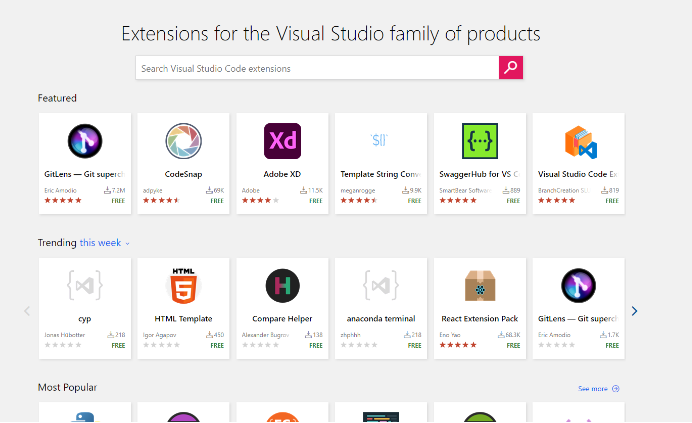Viewport: 692px width, 423px height.
Task: Click the 7.2M download count on GitLens
Action: (115, 190)
